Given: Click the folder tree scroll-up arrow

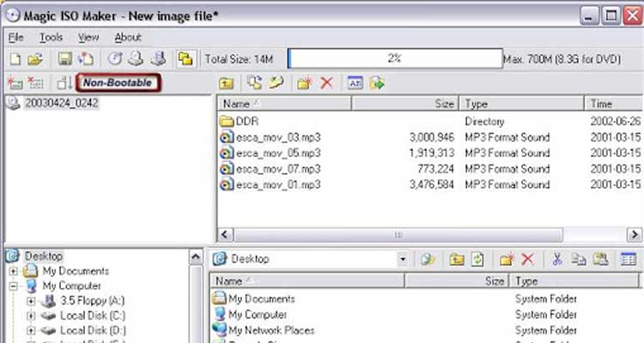Looking at the screenshot, I should (x=196, y=257).
